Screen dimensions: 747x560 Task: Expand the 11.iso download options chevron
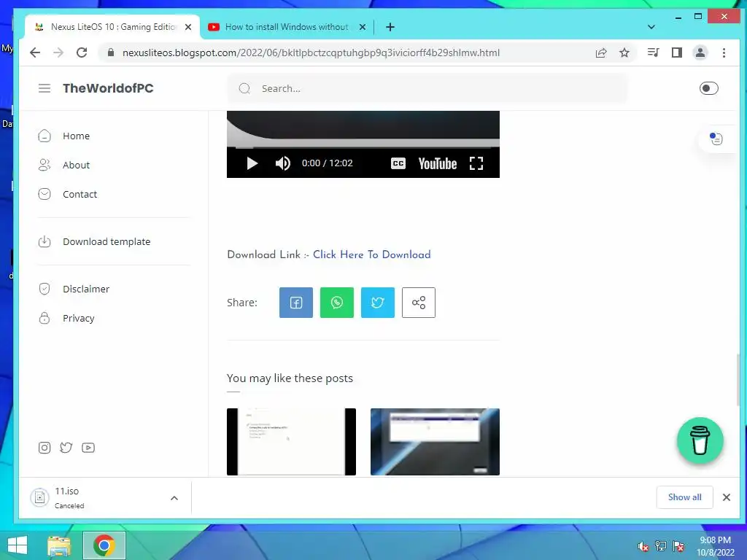point(174,498)
